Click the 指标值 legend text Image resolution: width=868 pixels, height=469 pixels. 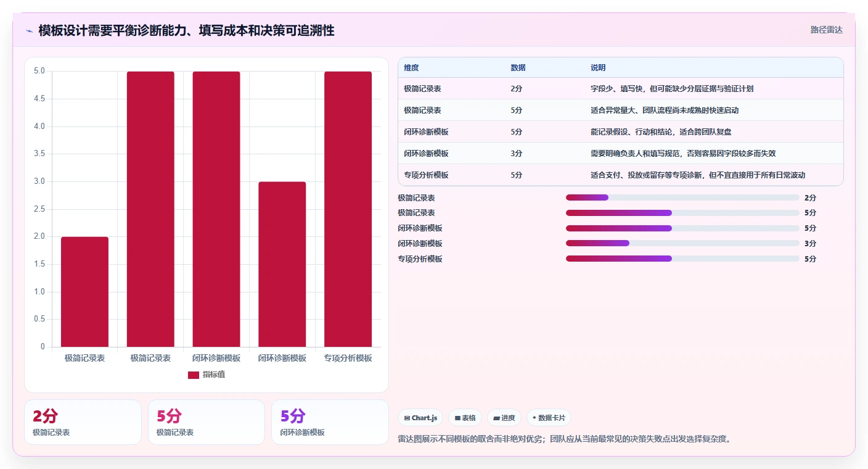click(x=214, y=375)
